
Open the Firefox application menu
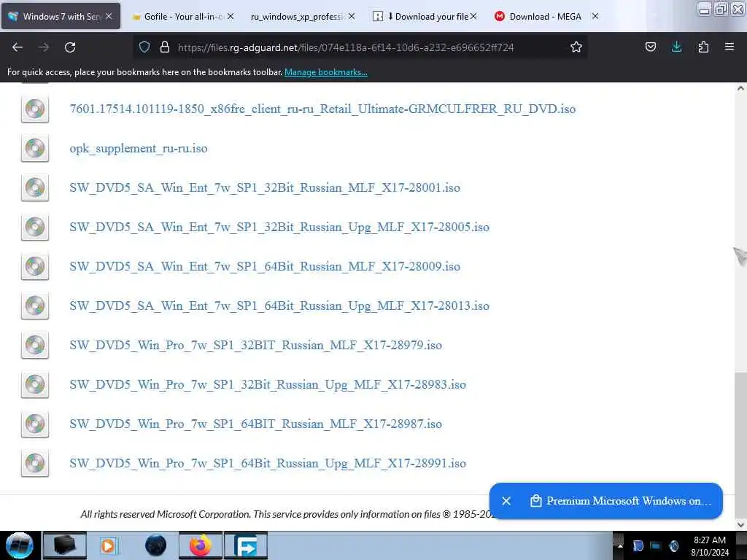click(729, 47)
